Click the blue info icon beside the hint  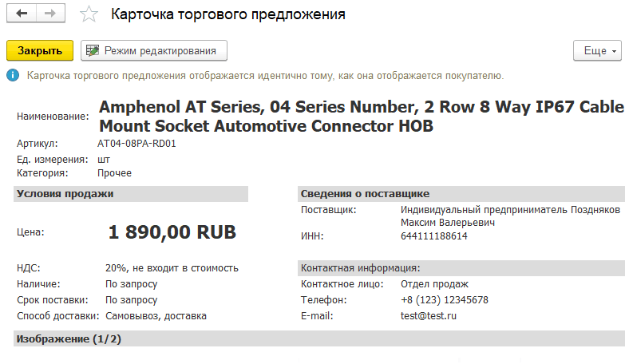point(13,75)
